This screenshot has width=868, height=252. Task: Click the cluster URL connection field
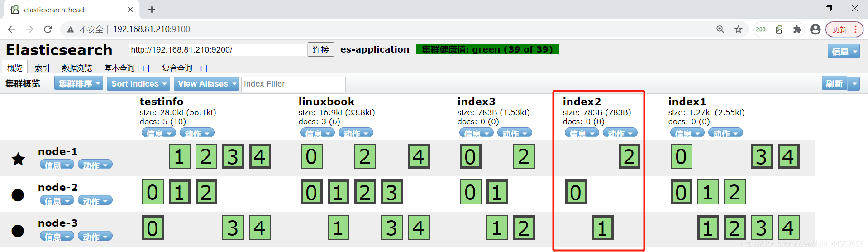(x=218, y=50)
